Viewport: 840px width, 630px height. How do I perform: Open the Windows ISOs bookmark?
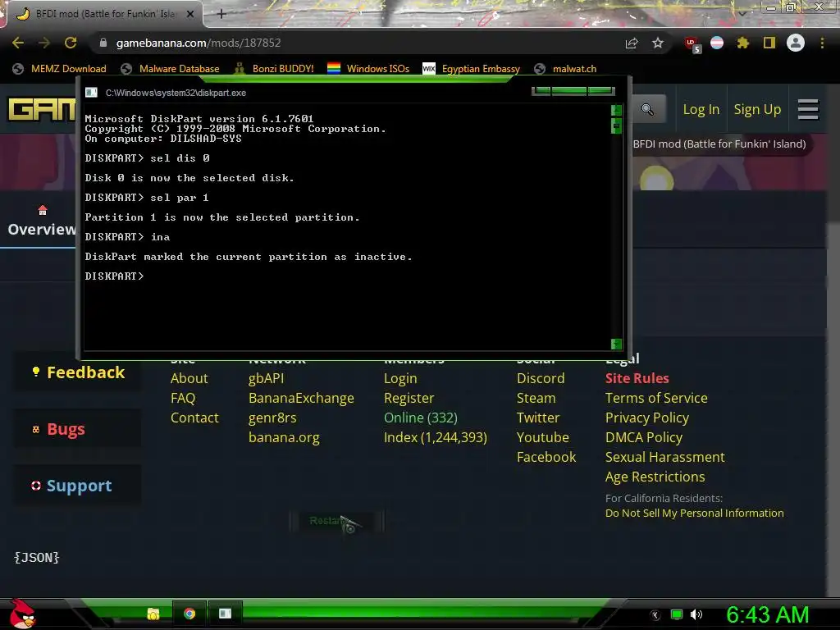(368, 69)
